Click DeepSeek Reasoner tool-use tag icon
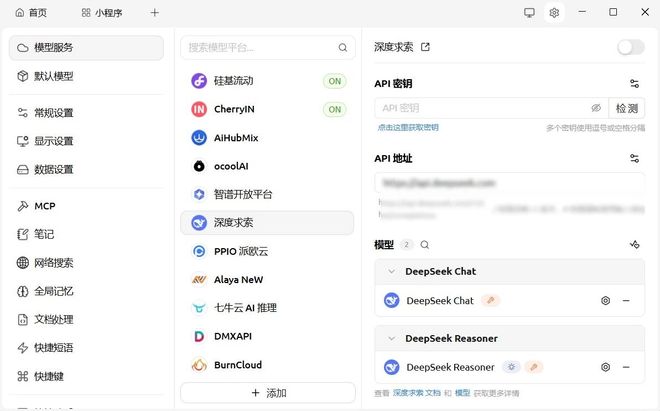 coord(533,367)
